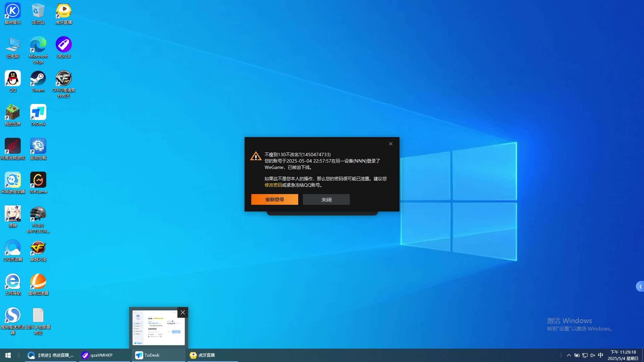Open Steam desktop shortcut
Screen dimensions: 644x362
pos(38,81)
